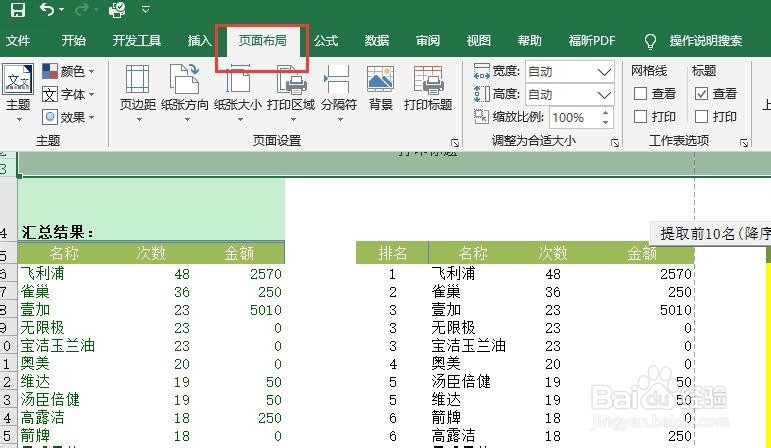Toggle 标题 打印 checkbox
Viewport: 771px width, 448px height.
click(701, 117)
